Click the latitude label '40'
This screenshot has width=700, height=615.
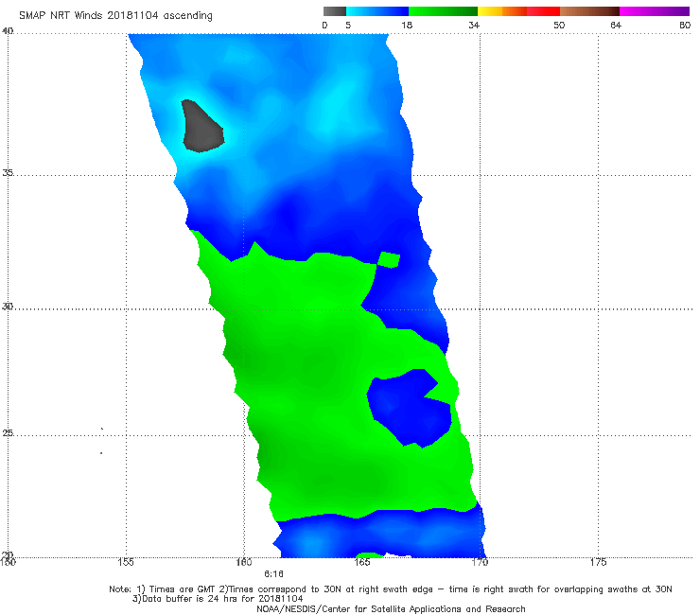pyautogui.click(x=8, y=31)
